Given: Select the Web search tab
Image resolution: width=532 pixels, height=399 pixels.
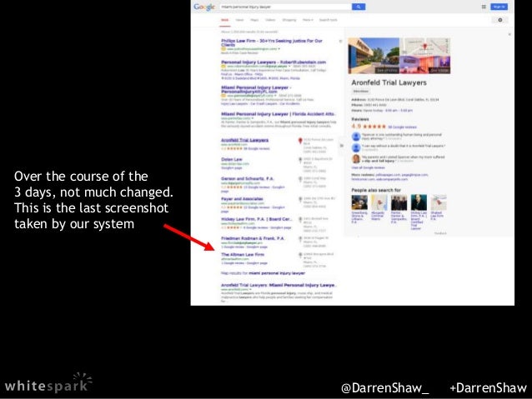Looking at the screenshot, I should pos(224,20).
